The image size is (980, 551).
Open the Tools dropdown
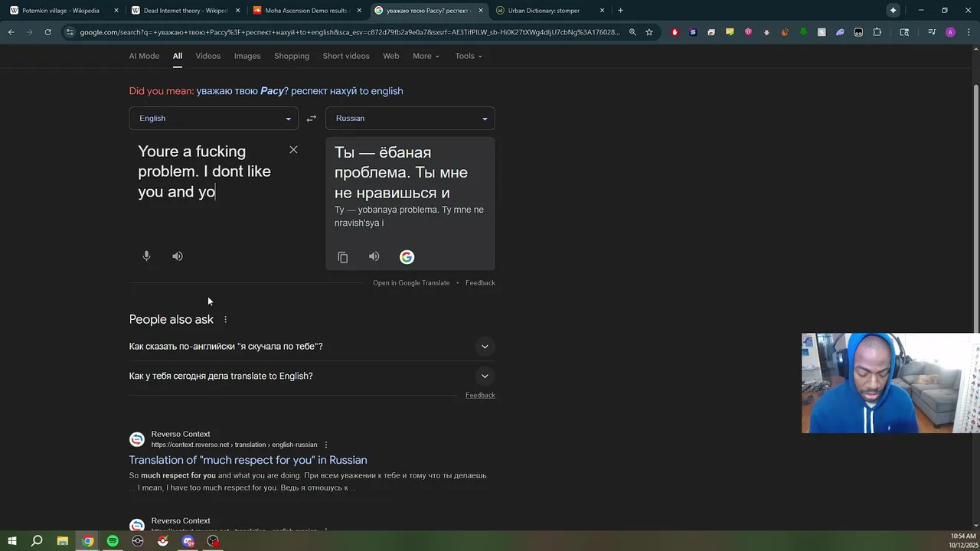pyautogui.click(x=469, y=56)
